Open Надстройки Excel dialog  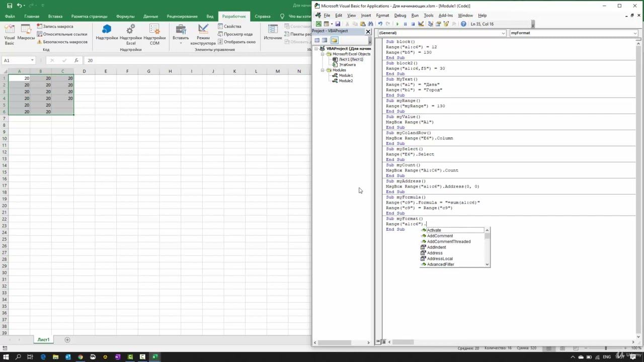point(131,34)
